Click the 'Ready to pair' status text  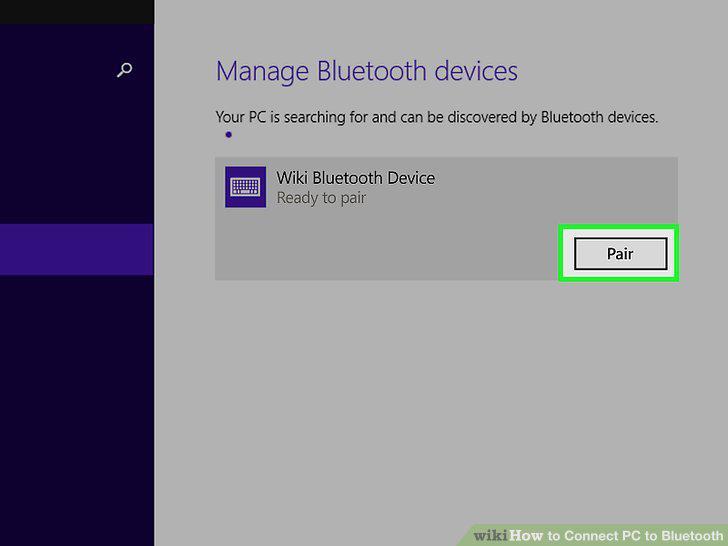click(321, 198)
